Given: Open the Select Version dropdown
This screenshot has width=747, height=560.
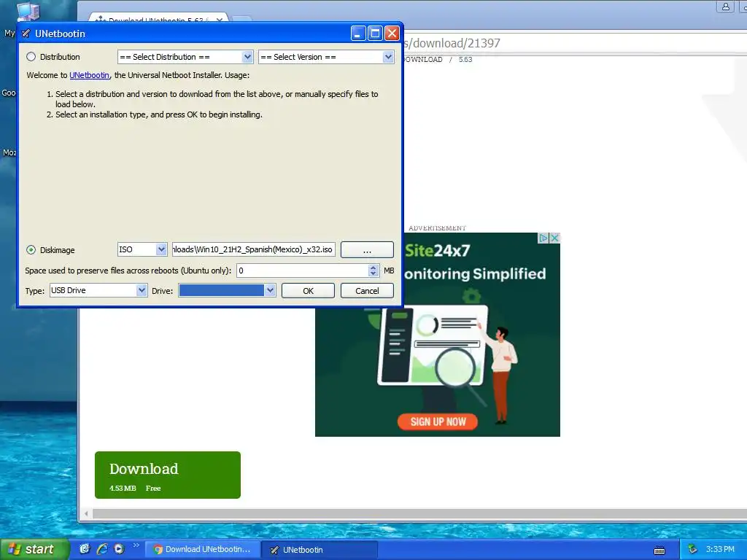Looking at the screenshot, I should click(326, 57).
